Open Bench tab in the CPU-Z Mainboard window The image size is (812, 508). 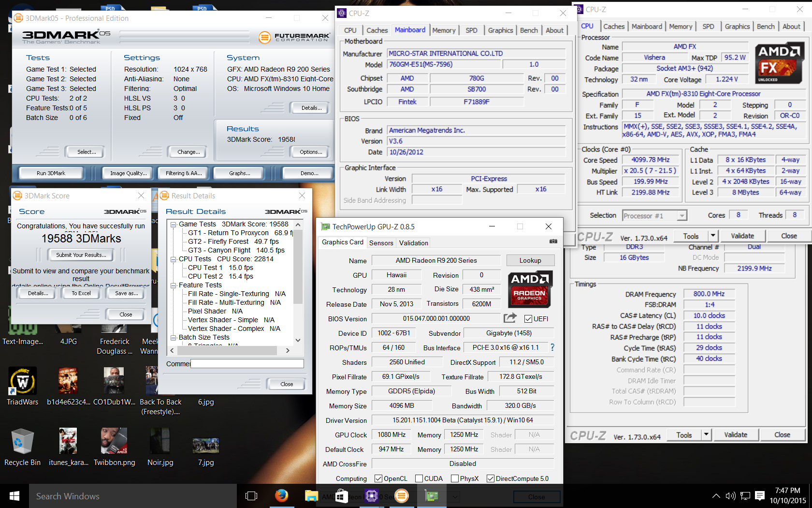pyautogui.click(x=529, y=30)
